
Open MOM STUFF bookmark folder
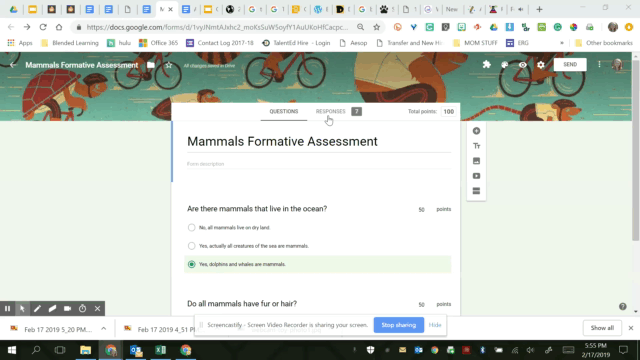[x=475, y=43]
